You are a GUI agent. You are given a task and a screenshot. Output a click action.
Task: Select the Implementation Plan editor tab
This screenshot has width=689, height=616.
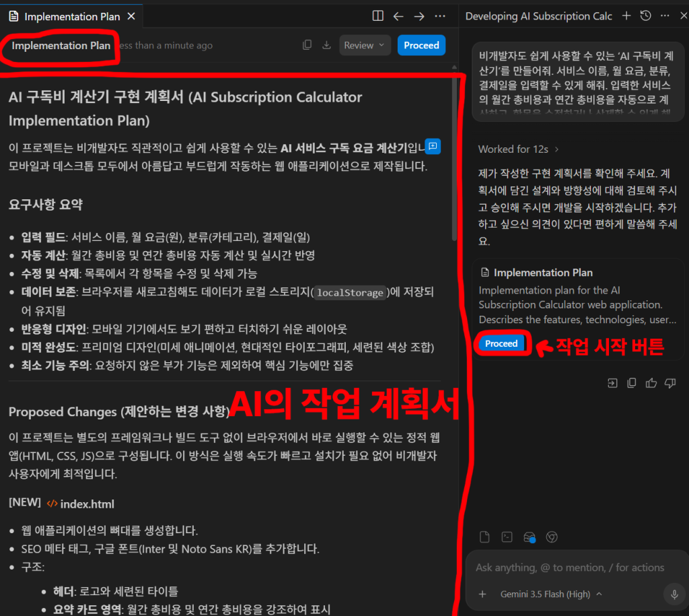(x=71, y=16)
